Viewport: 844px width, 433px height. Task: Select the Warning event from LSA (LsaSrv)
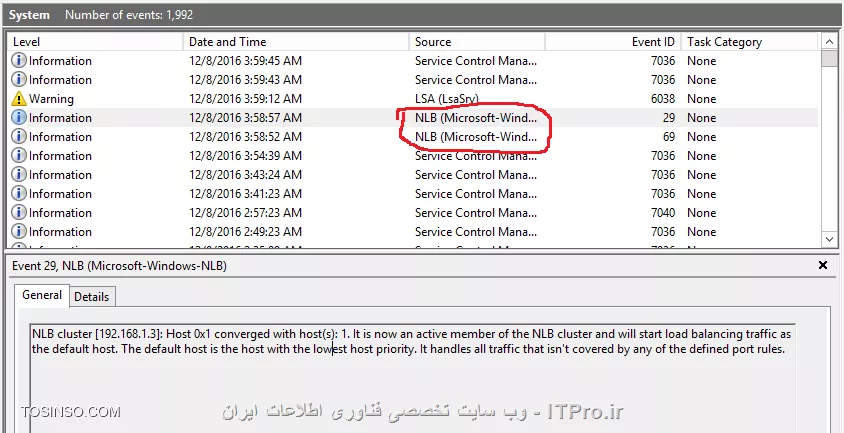tap(413, 99)
